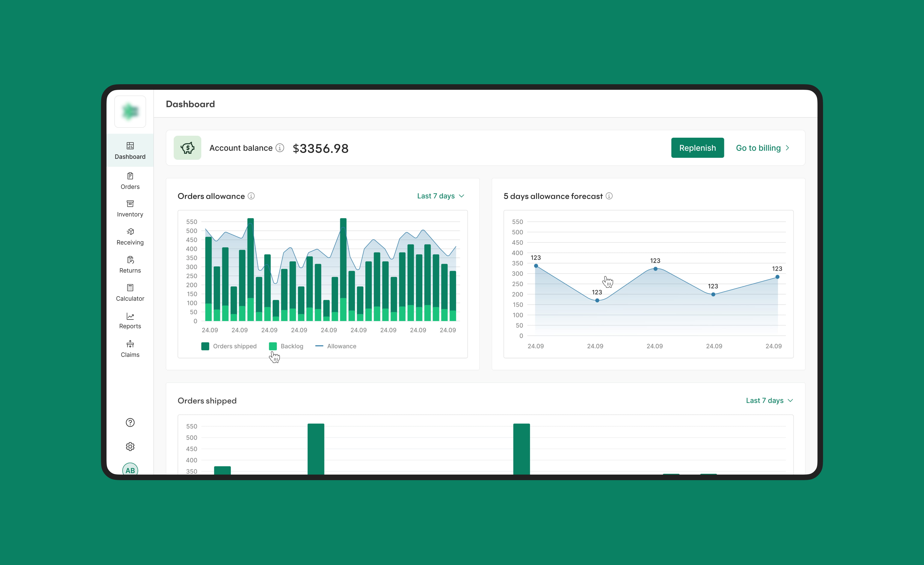
Task: Click the Dashboard page title
Action: [191, 104]
